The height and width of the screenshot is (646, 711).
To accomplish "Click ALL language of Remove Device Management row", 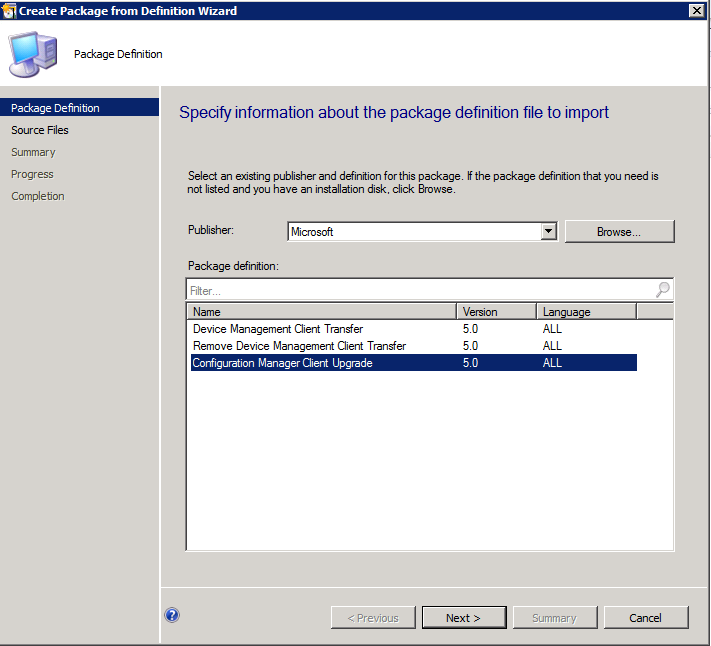I will (x=552, y=346).
